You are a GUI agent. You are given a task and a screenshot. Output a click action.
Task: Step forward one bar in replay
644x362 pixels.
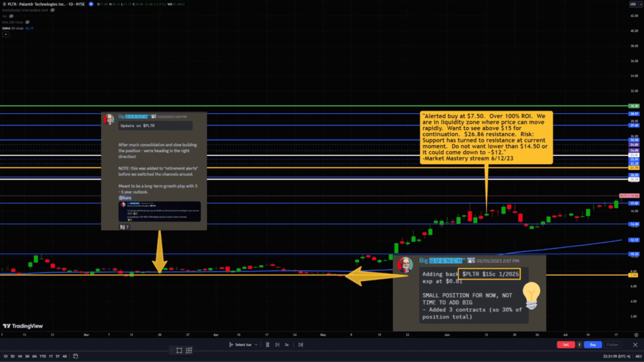pyautogui.click(x=277, y=344)
